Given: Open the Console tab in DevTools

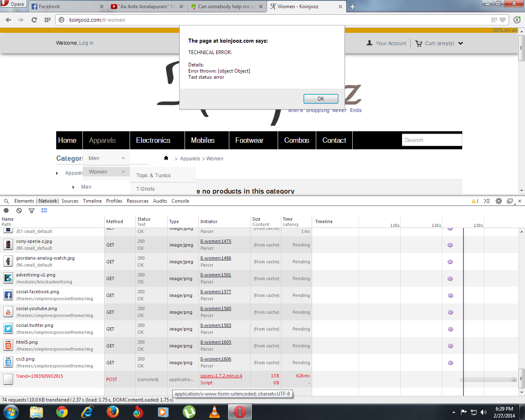Looking at the screenshot, I should coord(180,201).
